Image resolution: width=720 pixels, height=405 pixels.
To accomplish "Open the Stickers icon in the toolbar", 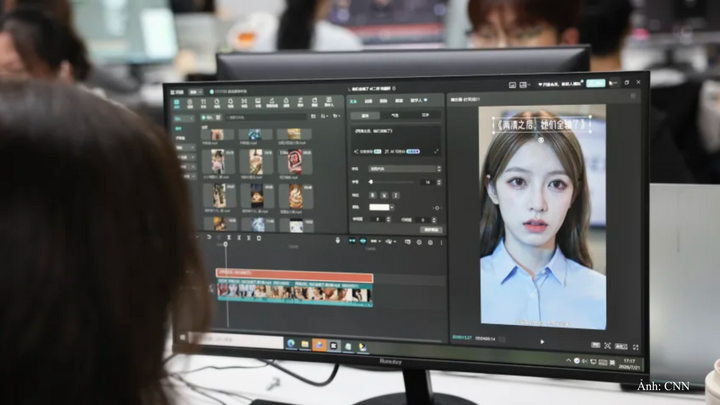I will pos(217,103).
